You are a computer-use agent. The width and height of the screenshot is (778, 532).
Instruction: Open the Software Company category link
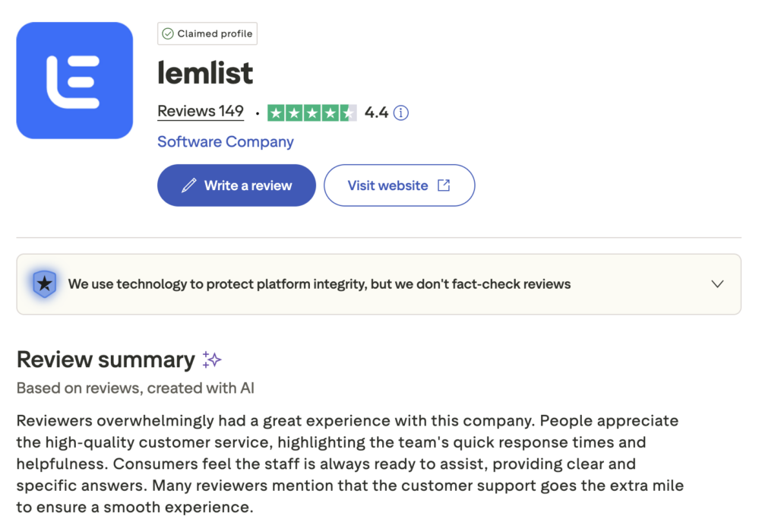point(226,142)
